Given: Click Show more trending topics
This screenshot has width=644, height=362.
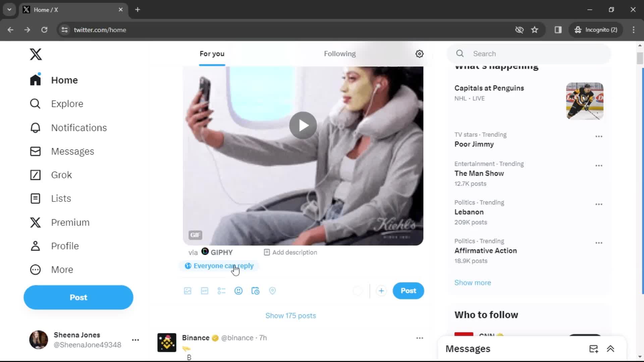Looking at the screenshot, I should tap(473, 283).
